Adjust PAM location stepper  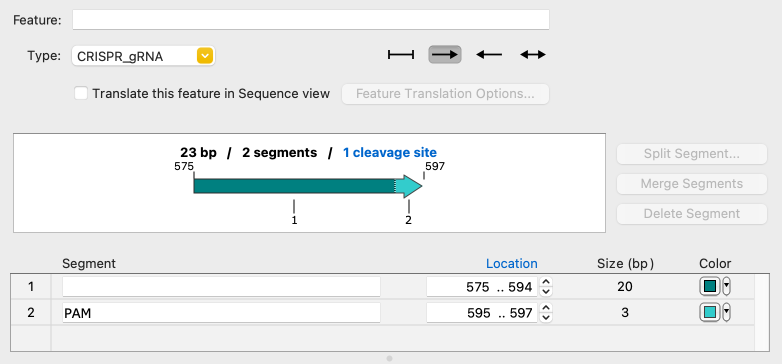546,313
